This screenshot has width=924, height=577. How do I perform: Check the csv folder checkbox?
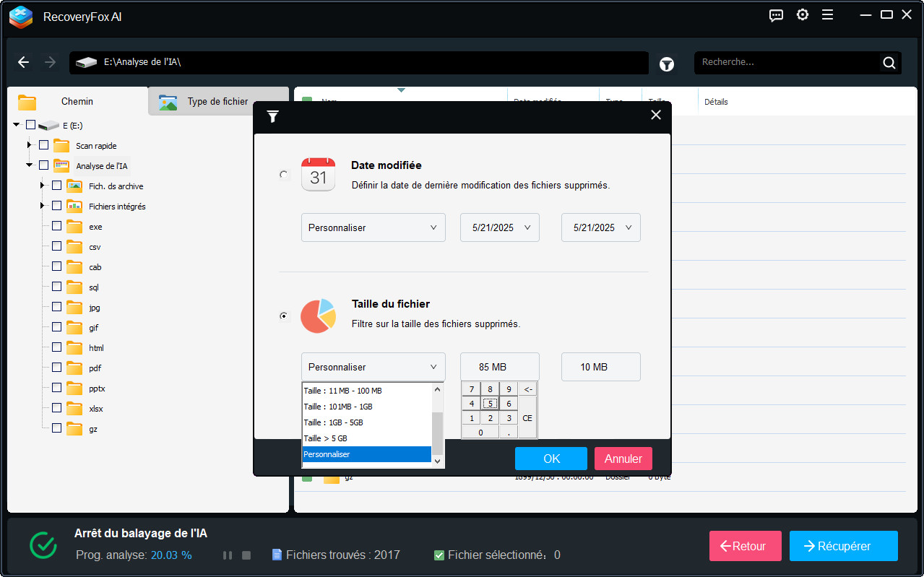tap(56, 246)
